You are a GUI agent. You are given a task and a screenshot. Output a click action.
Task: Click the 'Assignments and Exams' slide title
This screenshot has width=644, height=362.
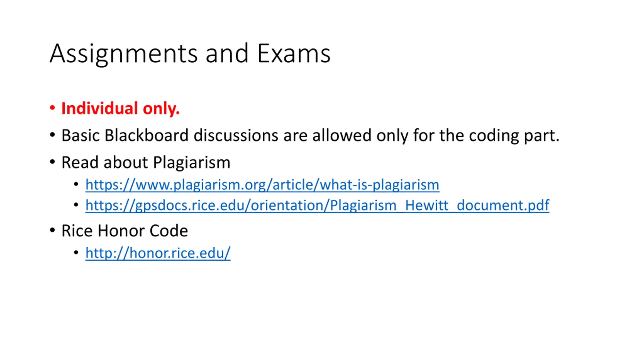pyautogui.click(x=190, y=54)
